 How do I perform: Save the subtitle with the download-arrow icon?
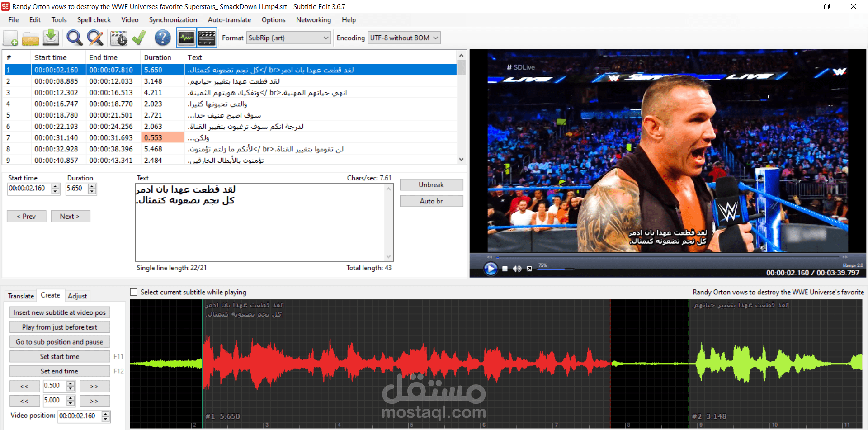[51, 38]
